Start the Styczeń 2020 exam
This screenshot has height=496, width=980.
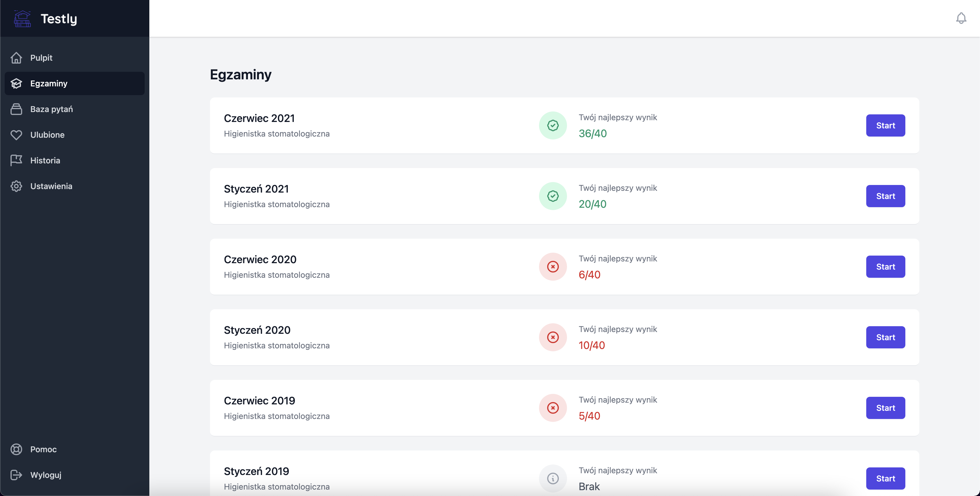coord(885,337)
